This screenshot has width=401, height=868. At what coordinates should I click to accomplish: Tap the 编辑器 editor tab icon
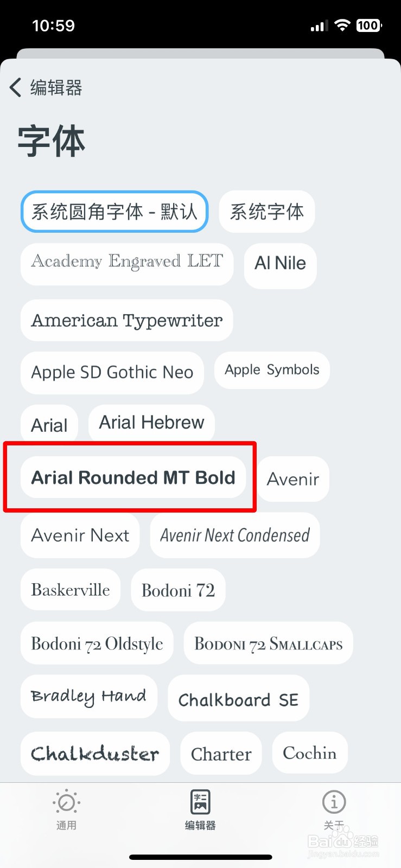pyautogui.click(x=200, y=802)
